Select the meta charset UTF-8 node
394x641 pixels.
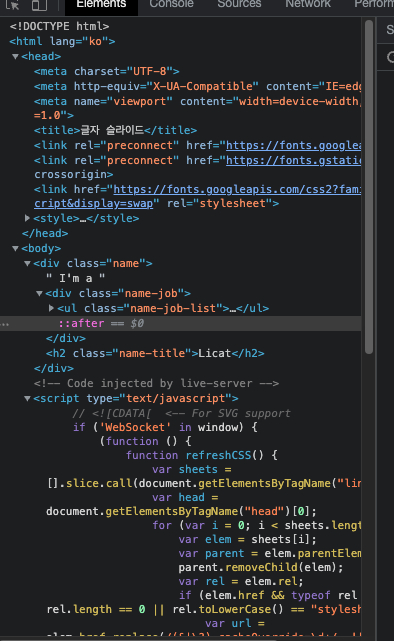(x=106, y=72)
